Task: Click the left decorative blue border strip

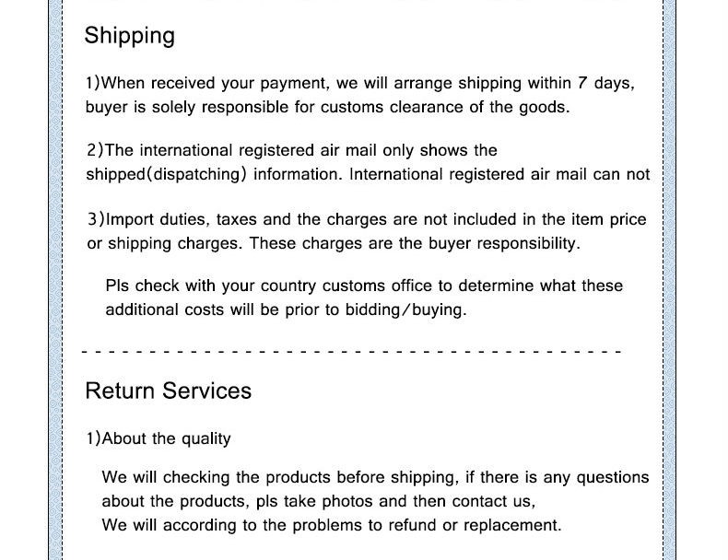Action: pos(53,276)
